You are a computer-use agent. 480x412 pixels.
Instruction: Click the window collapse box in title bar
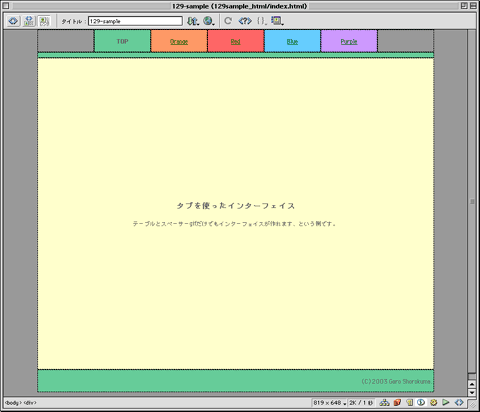tap(473, 6)
